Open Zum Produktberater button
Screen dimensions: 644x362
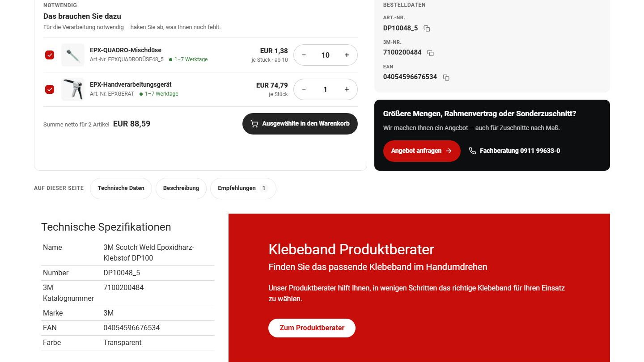312,328
